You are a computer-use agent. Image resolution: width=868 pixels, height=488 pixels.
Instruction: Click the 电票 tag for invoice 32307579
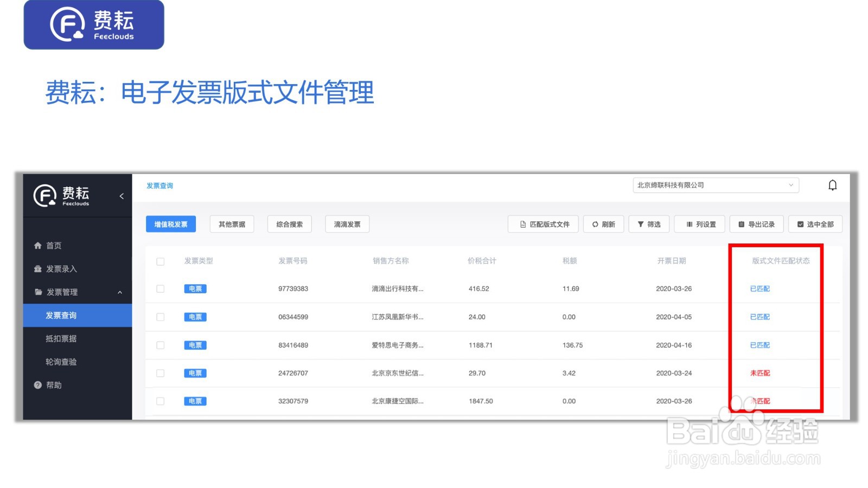click(195, 402)
